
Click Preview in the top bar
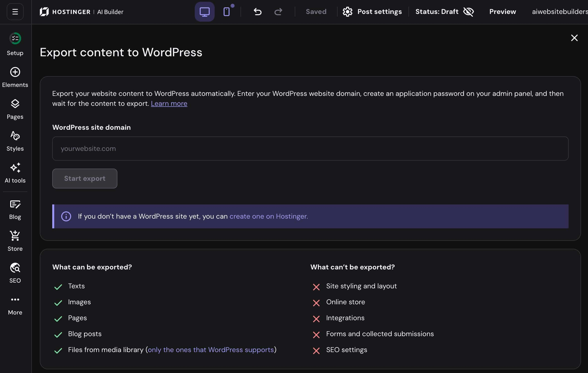pyautogui.click(x=502, y=12)
